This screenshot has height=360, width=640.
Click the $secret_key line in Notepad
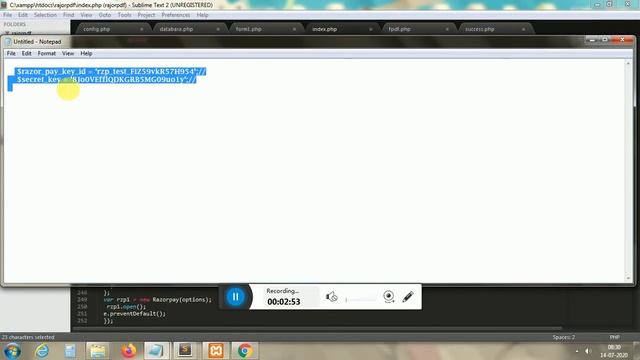107,80
